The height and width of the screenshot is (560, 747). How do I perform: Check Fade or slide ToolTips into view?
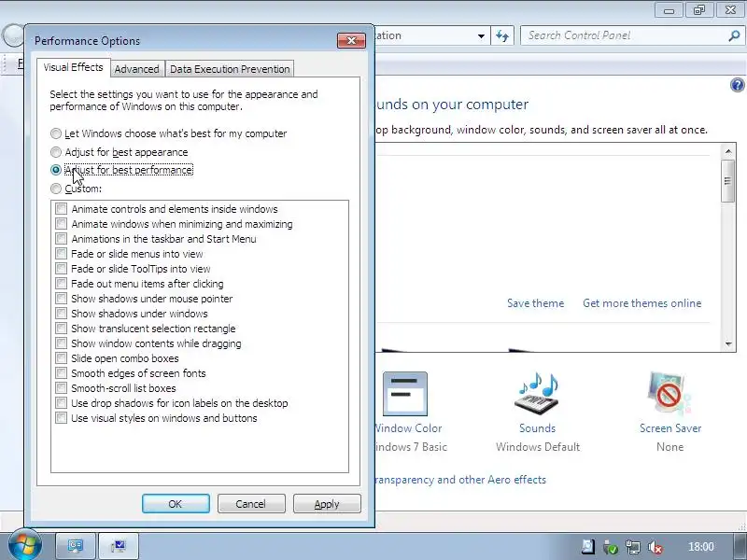61,269
